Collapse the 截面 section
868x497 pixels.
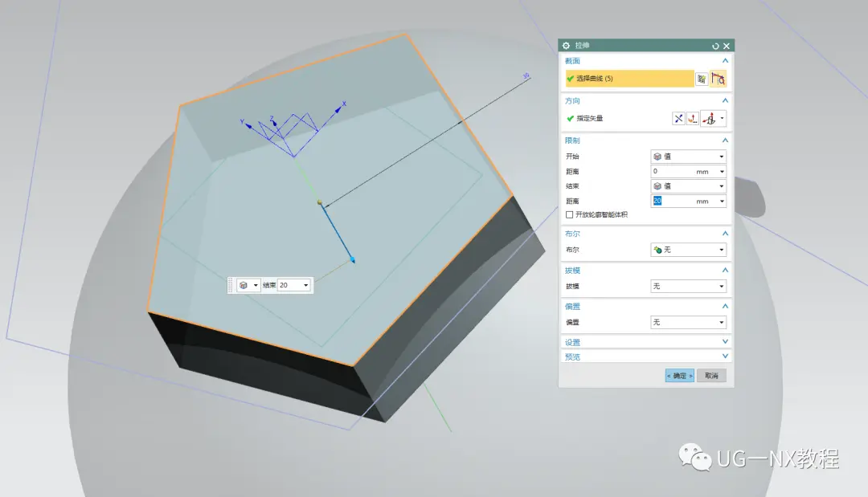[x=725, y=61]
